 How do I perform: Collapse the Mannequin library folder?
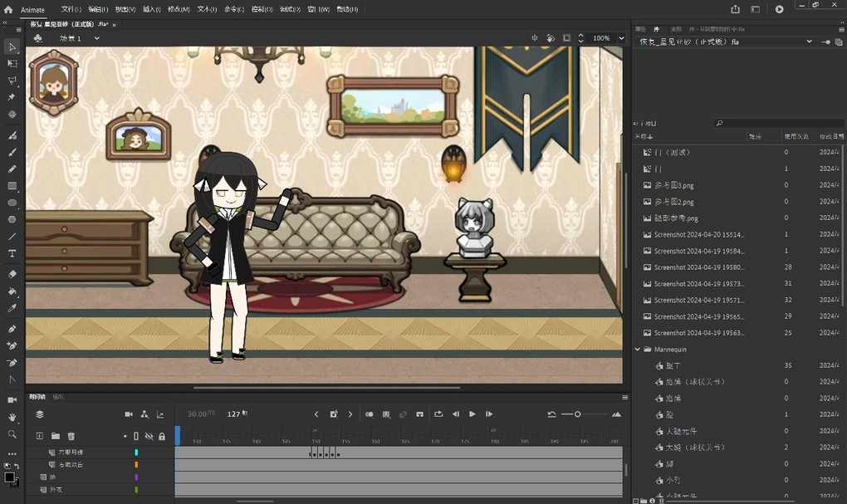click(638, 350)
